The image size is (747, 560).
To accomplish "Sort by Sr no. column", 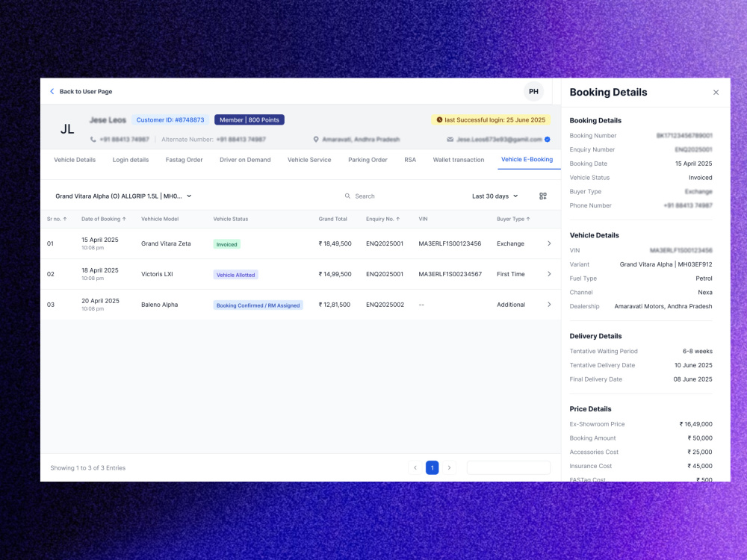I will pyautogui.click(x=57, y=219).
